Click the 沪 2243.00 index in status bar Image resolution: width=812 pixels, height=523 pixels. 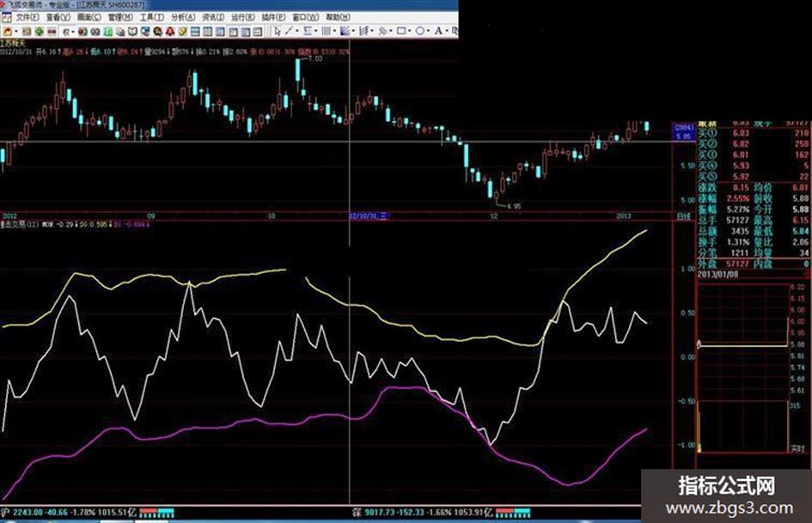pyautogui.click(x=69, y=513)
